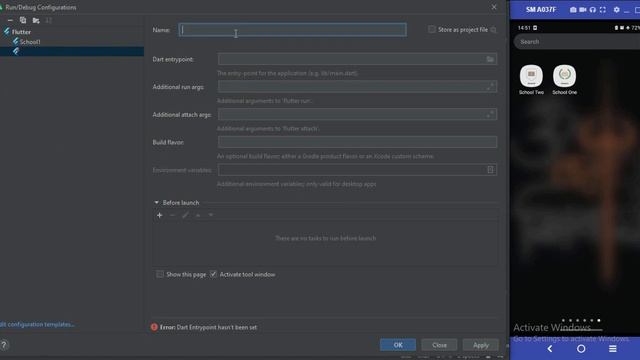The image size is (640, 360).
Task: Open Edit configuration templates link
Action: click(x=37, y=324)
